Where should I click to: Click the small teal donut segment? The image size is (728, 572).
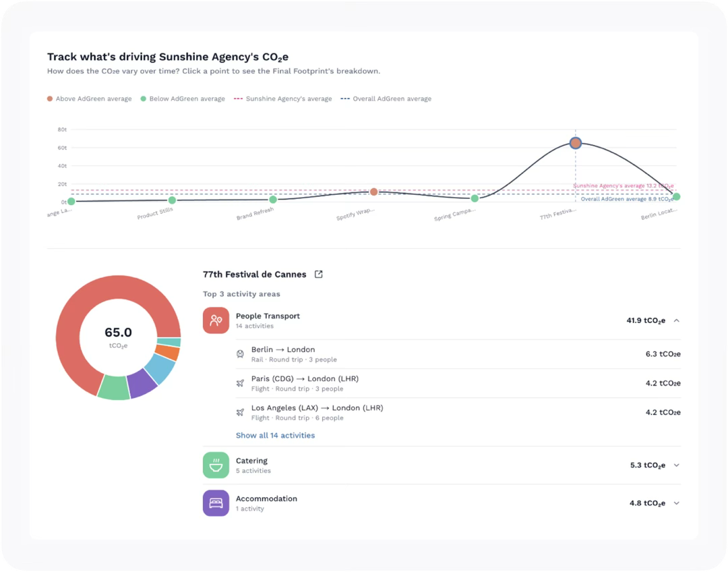pos(169,343)
